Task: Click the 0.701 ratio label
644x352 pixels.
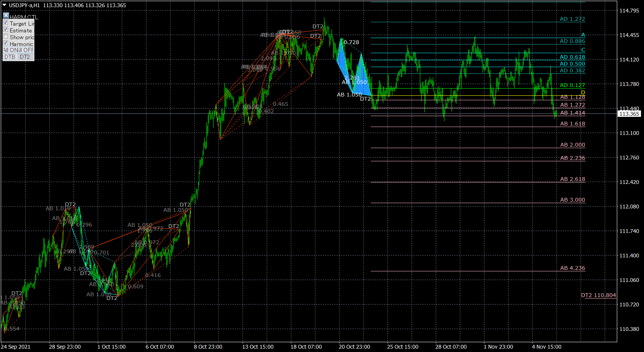Action: [101, 253]
